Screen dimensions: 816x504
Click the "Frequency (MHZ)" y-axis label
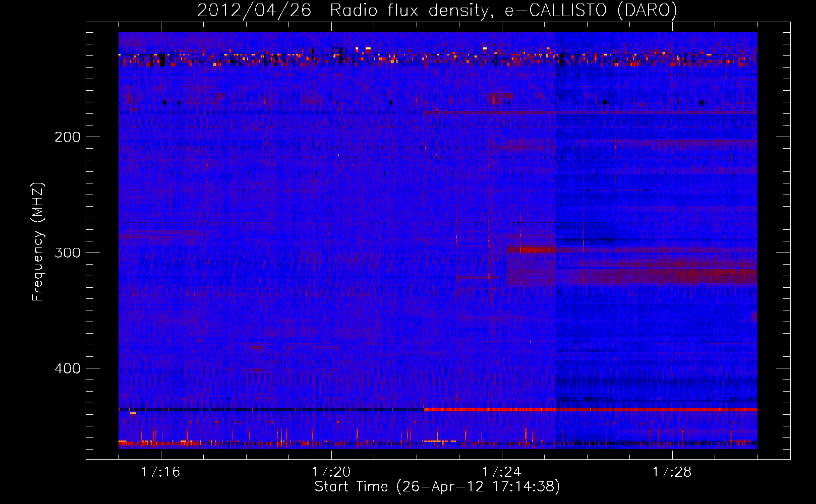37,241
